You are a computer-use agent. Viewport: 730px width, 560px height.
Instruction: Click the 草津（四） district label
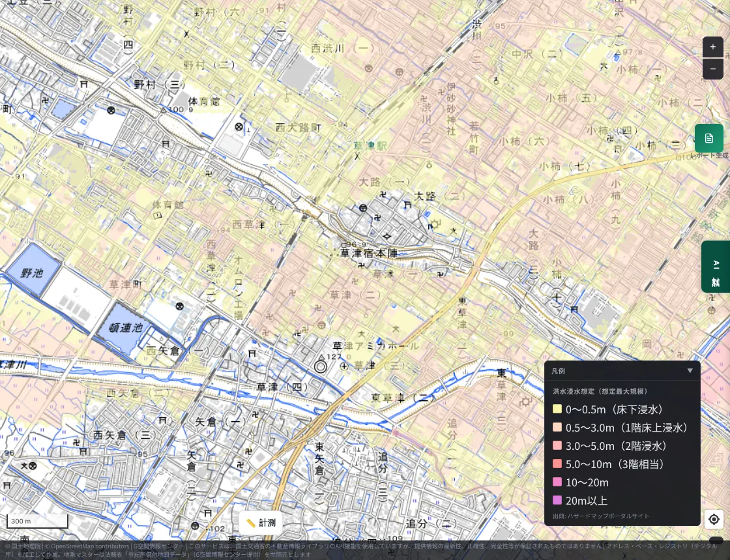[x=283, y=387]
